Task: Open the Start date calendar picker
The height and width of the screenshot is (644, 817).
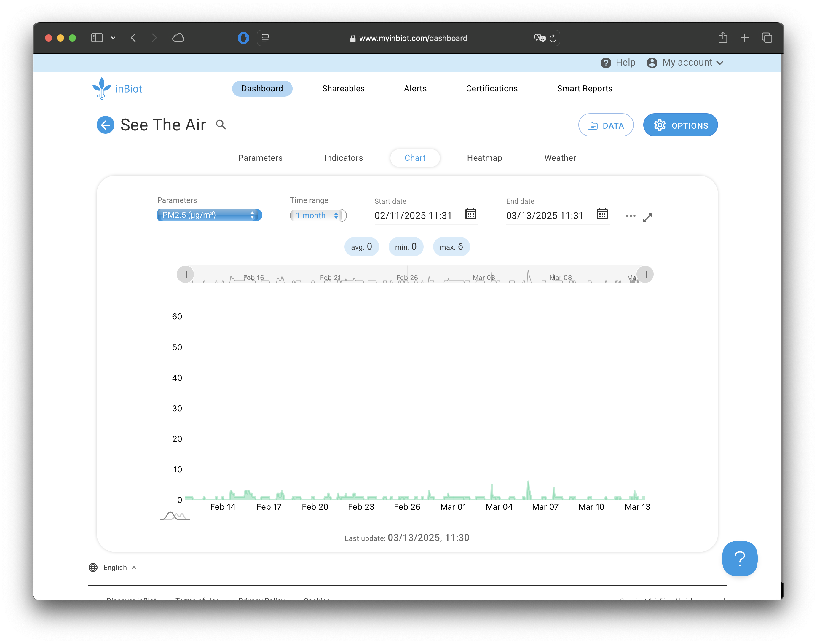Action: tap(470, 214)
